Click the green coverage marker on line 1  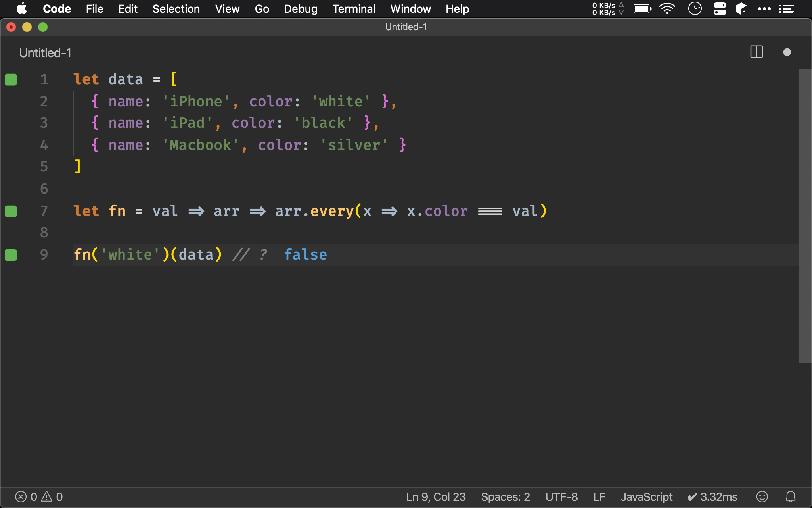point(11,79)
